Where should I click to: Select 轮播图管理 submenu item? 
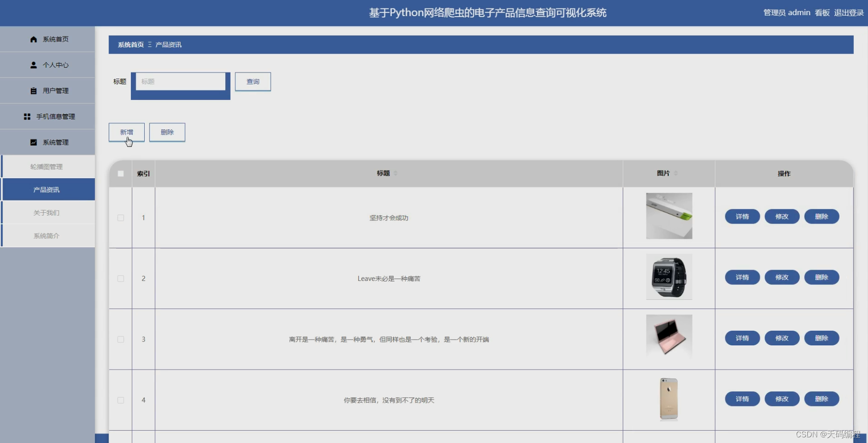click(x=47, y=167)
